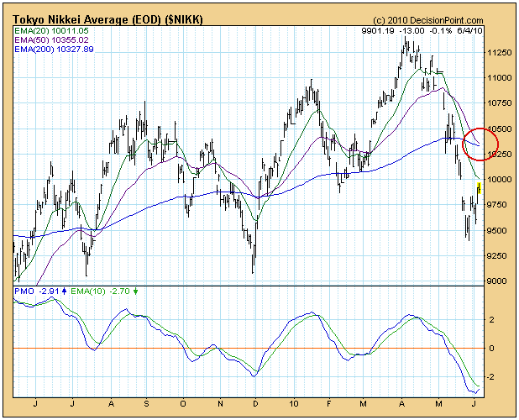This screenshot has height=420, width=519.
Task: Click the 10750 price axis label
Action: coord(499,103)
